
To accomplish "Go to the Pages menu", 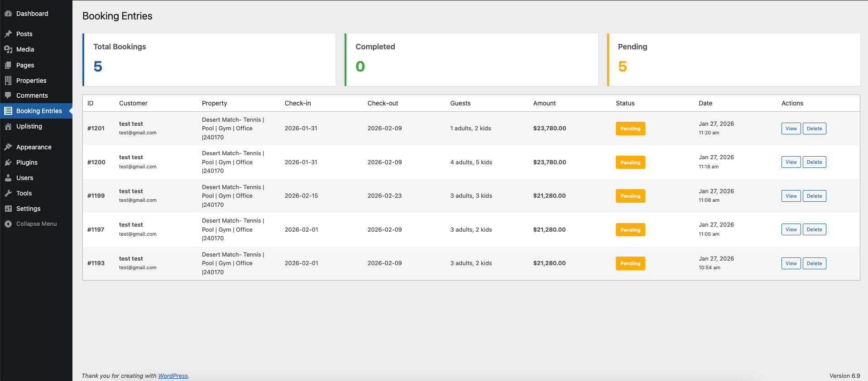I will (25, 65).
